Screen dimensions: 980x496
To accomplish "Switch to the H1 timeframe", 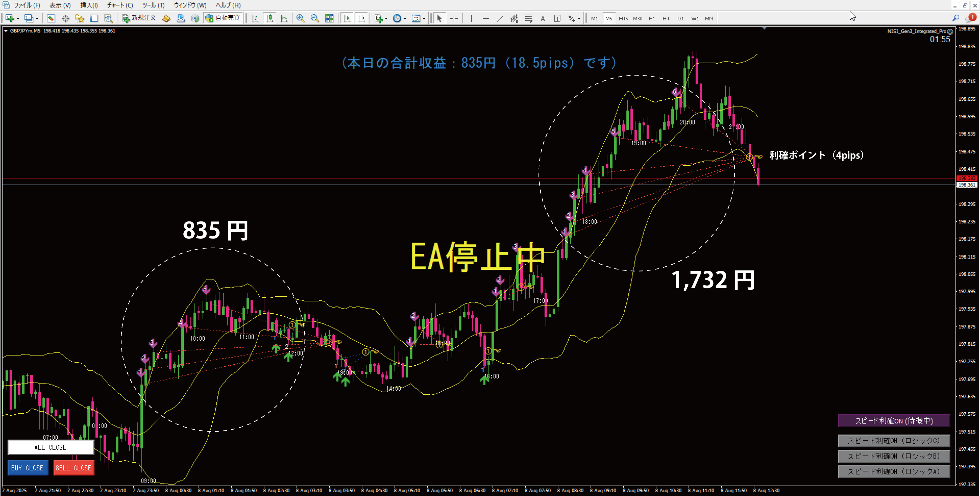I will (x=652, y=18).
